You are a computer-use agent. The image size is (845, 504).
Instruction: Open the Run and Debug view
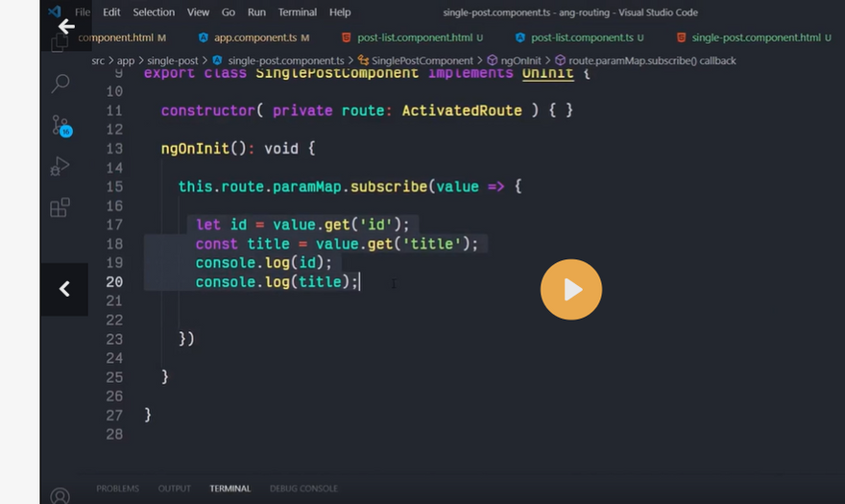60,166
